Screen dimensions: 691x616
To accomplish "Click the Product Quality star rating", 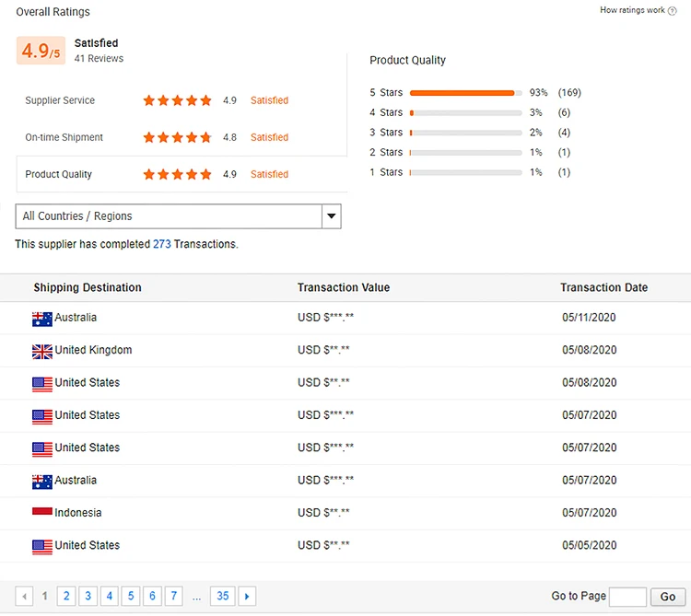I will (177, 174).
